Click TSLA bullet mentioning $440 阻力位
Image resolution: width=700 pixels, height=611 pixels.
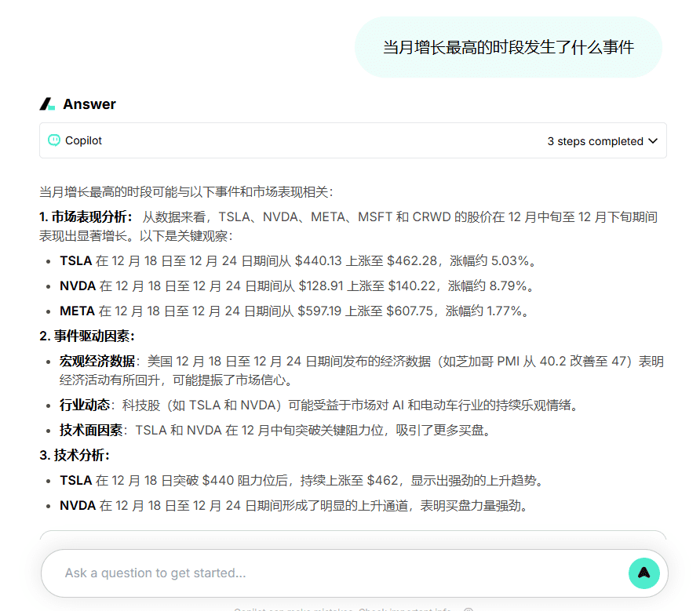[301, 480]
